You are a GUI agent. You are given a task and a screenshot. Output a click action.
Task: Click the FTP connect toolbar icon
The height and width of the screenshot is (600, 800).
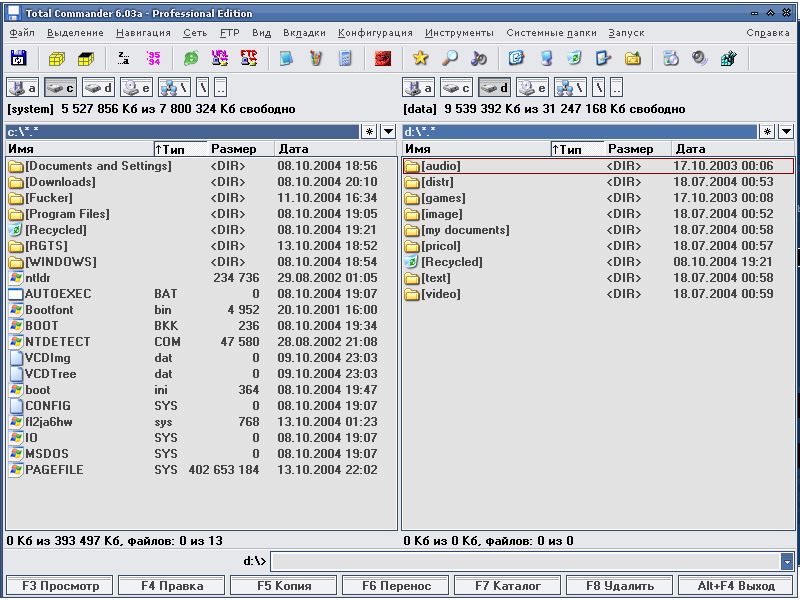coord(249,58)
